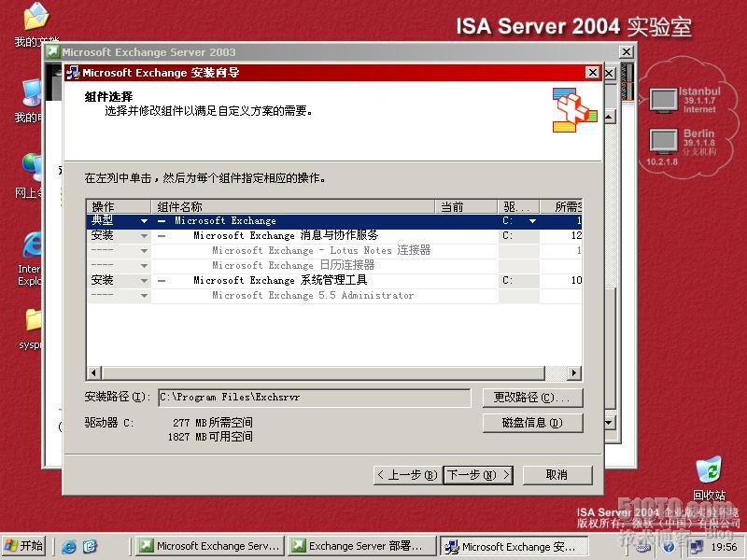Click the component list's right scroll arrow
This screenshot has height=560, width=747.
pos(574,372)
